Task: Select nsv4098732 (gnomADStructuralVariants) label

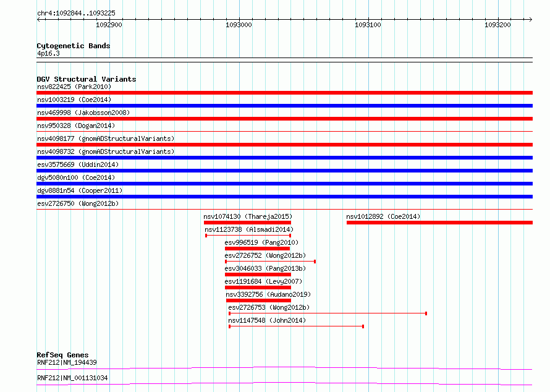Action: tap(106, 151)
